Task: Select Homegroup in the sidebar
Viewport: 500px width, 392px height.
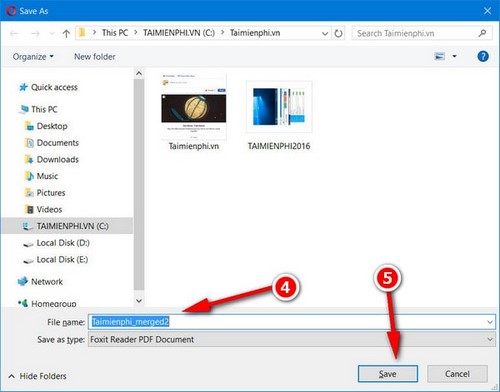Action: pos(47,303)
